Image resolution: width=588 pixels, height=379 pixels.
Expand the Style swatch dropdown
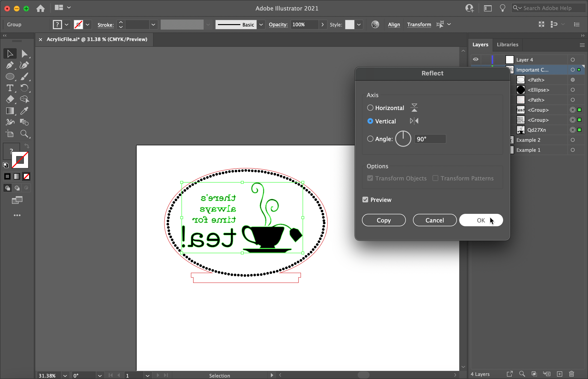click(x=359, y=24)
